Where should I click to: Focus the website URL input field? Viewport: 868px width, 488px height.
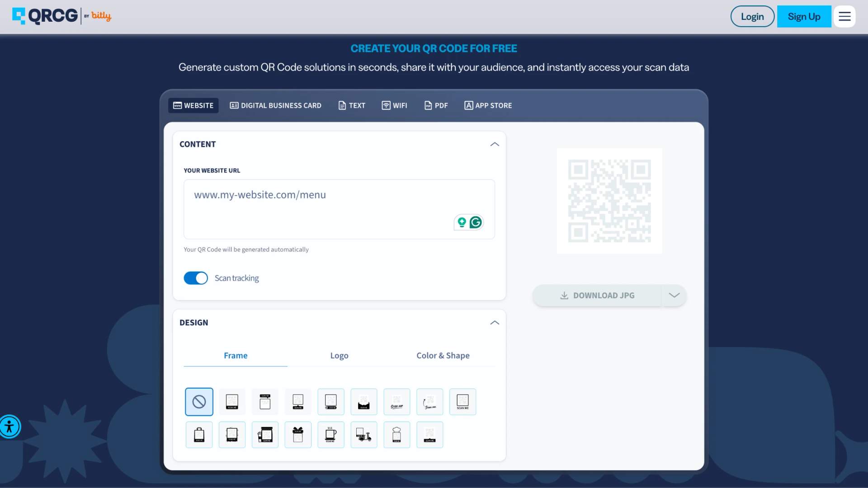point(339,209)
